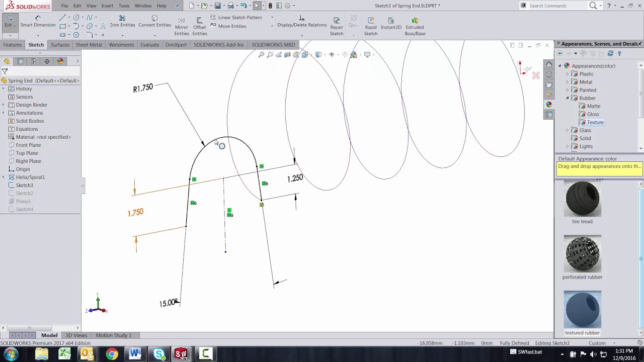Activate the Smart Dimension tool
Screen dimensions: 644x362
38,21
